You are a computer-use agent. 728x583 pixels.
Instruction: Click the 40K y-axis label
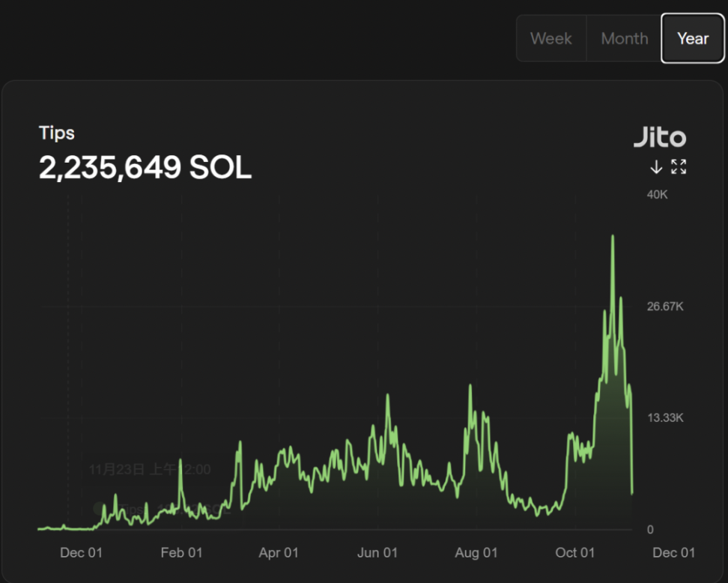pyautogui.click(x=657, y=195)
